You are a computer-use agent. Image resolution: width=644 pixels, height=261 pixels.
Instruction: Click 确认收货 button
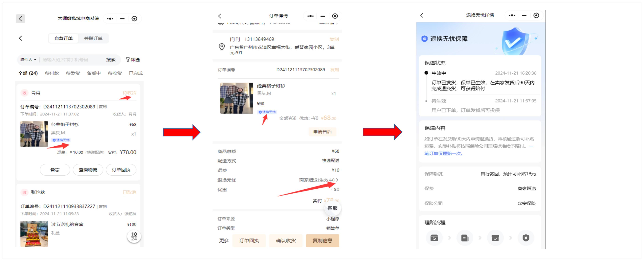click(285, 241)
